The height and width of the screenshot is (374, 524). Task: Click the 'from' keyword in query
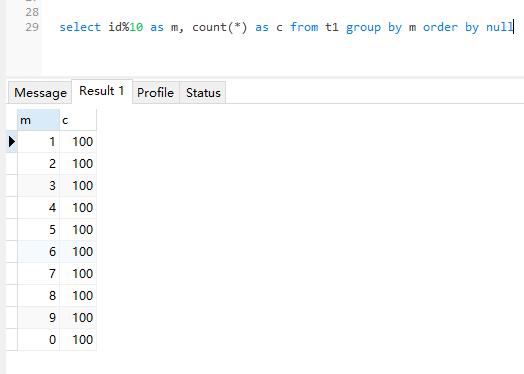[304, 27]
